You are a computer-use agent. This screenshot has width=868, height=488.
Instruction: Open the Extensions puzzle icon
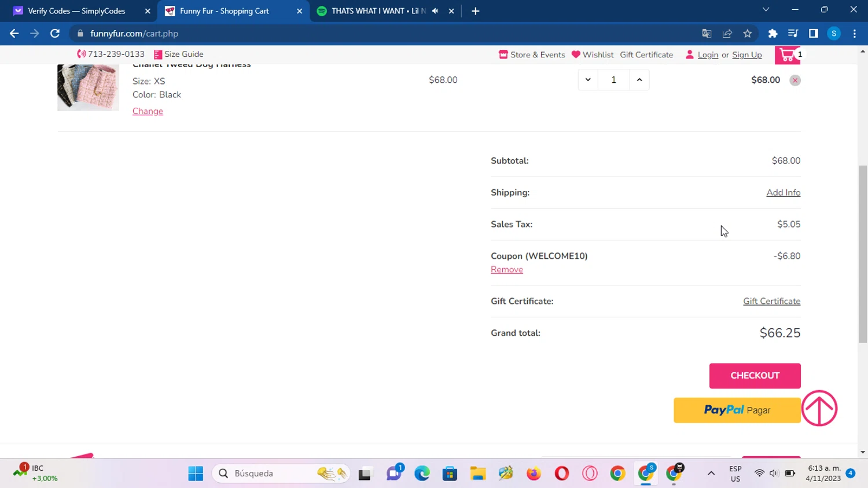tap(773, 34)
